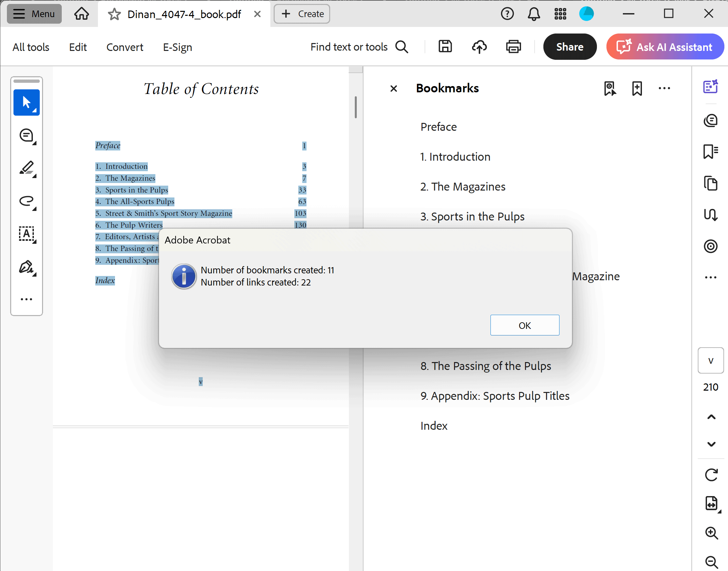Go to the Home icon

click(x=81, y=14)
